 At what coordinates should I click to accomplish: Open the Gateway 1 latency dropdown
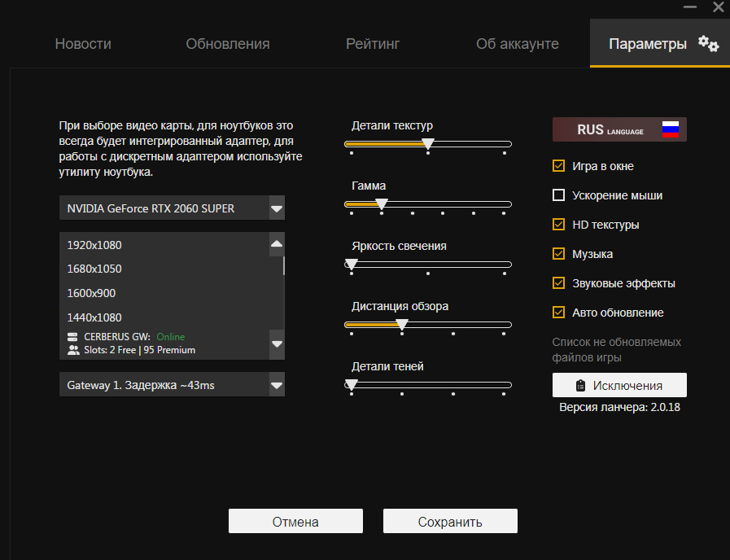(172, 384)
